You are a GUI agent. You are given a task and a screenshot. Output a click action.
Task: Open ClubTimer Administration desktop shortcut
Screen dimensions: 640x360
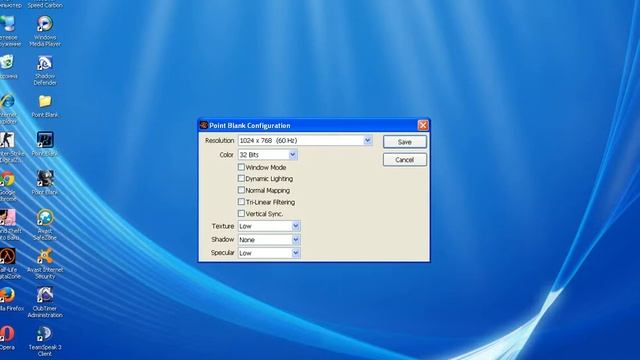pyautogui.click(x=45, y=302)
